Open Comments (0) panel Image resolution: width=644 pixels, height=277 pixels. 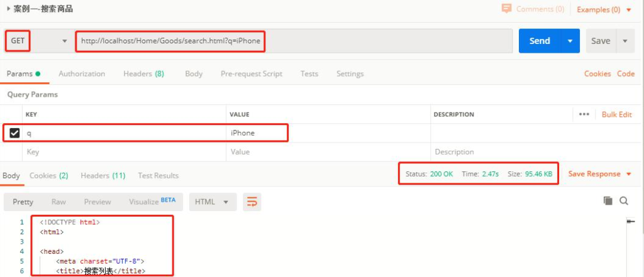click(533, 9)
